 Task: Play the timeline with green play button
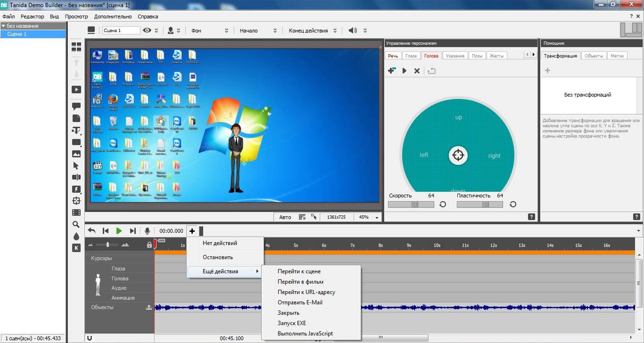point(119,231)
